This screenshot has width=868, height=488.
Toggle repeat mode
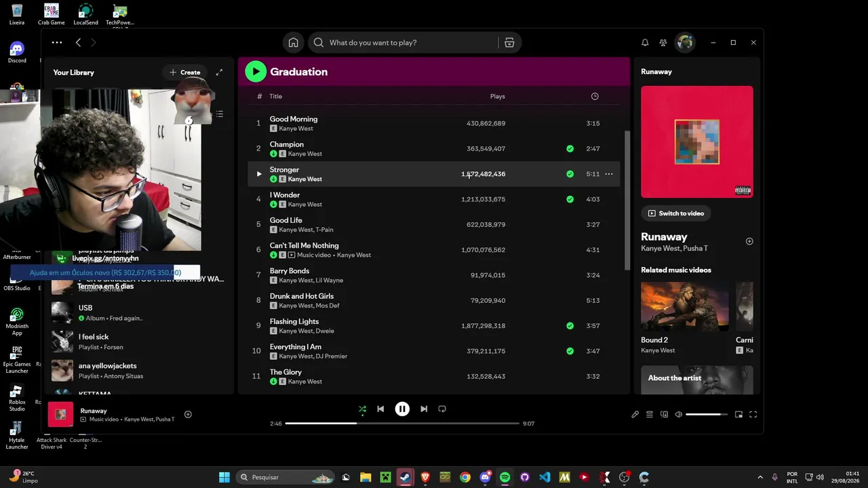(x=442, y=409)
